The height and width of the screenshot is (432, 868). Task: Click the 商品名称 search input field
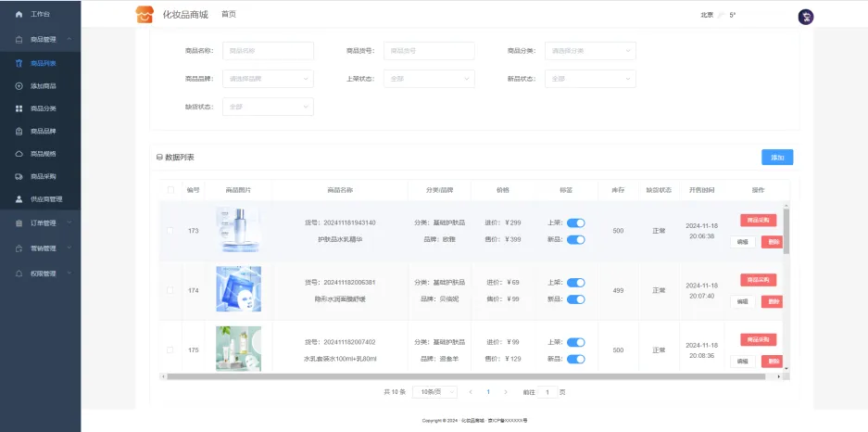tap(267, 51)
